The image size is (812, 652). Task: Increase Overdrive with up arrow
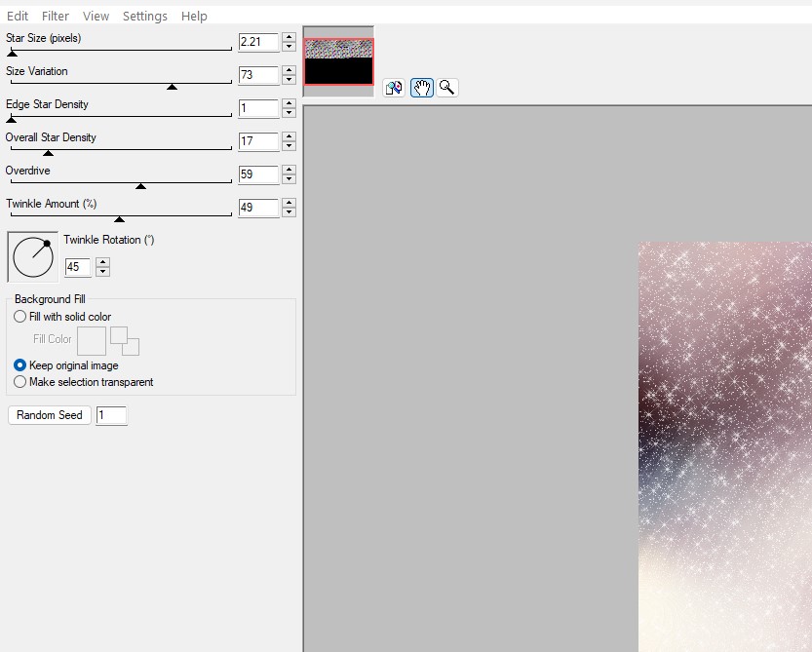pos(289,170)
